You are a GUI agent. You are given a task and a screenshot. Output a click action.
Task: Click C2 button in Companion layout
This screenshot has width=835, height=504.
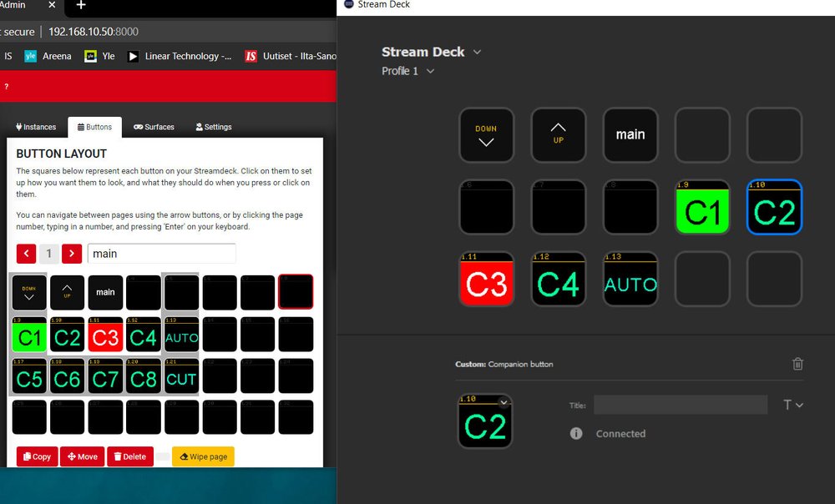point(67,335)
